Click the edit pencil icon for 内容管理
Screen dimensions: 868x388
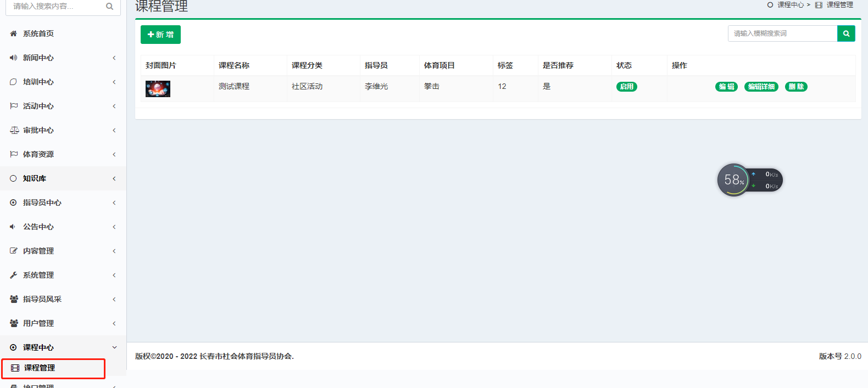[14, 251]
